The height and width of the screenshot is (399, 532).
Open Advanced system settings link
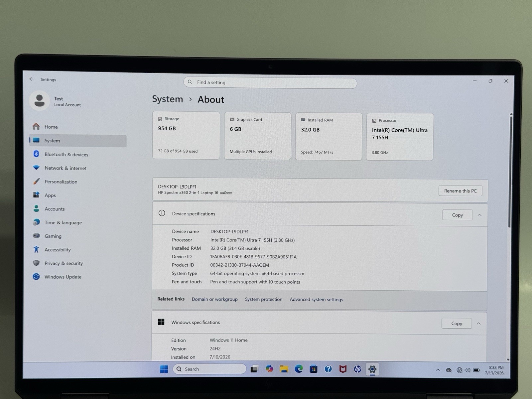pyautogui.click(x=316, y=299)
